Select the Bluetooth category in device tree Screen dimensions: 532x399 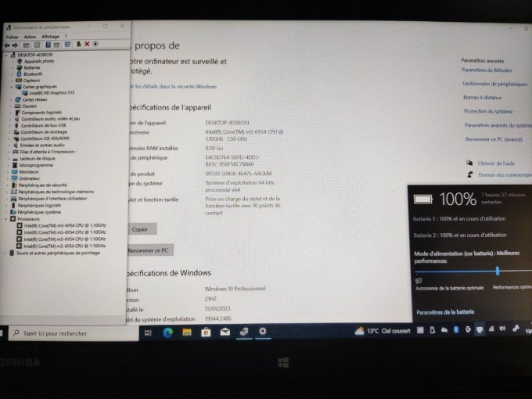pos(30,74)
